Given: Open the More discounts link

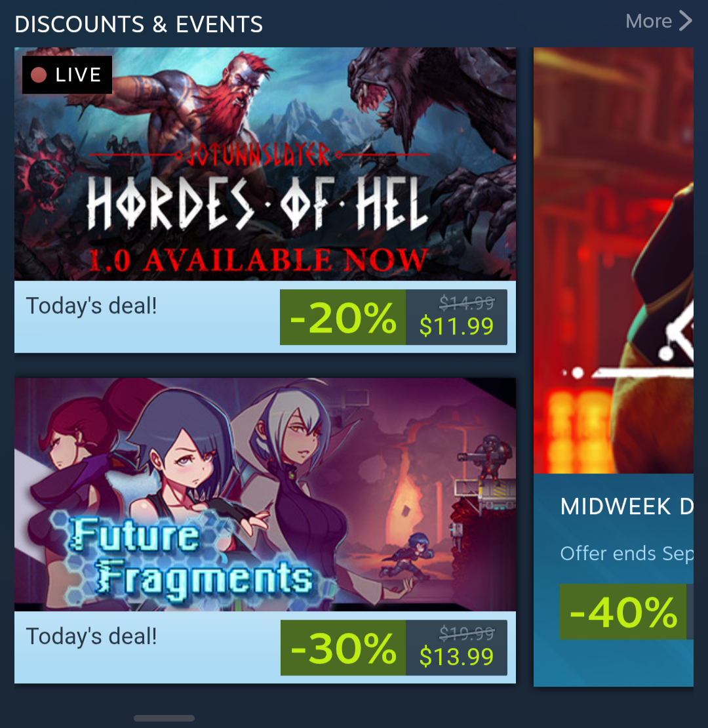Looking at the screenshot, I should (658, 21).
